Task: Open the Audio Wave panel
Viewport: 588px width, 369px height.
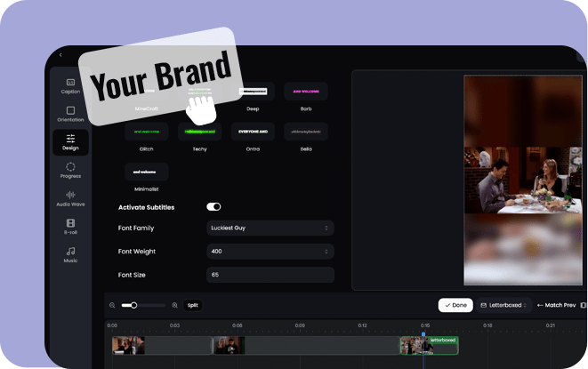Action: click(x=70, y=198)
